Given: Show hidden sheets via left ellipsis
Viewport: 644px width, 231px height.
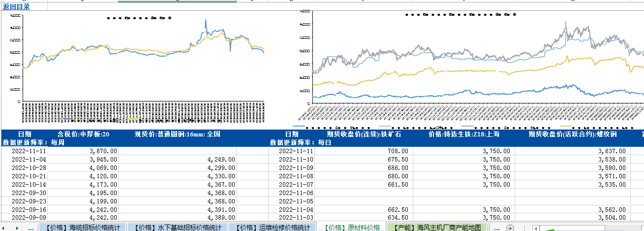Looking at the screenshot, I should 31,228.
